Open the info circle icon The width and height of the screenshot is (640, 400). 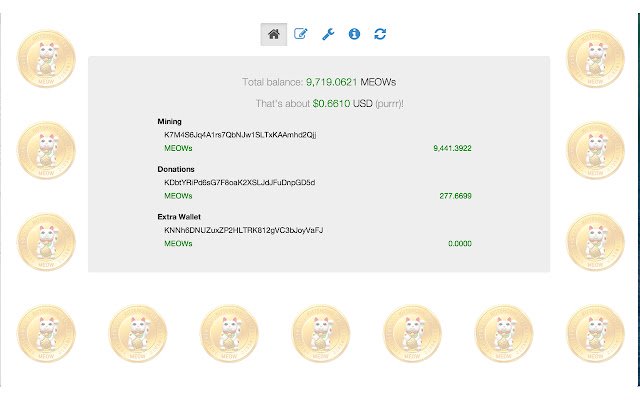tap(354, 34)
